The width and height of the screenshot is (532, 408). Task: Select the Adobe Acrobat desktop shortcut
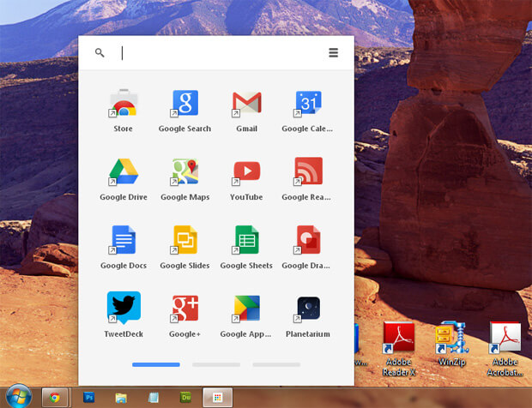(505, 349)
